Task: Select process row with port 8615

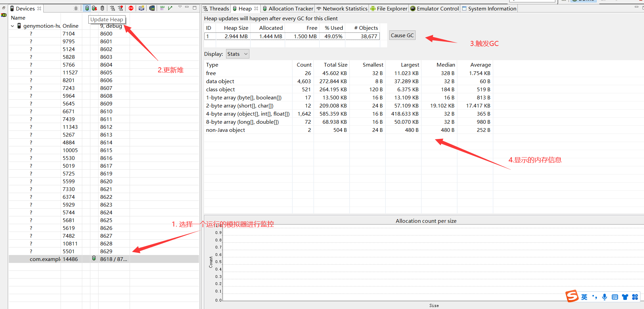Action: tap(104, 150)
